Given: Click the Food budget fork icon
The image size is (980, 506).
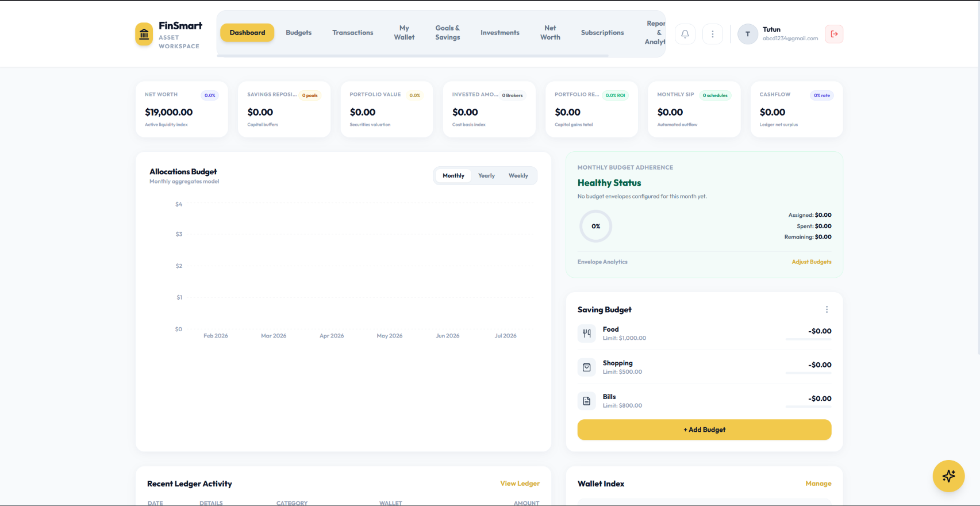Looking at the screenshot, I should click(x=587, y=333).
